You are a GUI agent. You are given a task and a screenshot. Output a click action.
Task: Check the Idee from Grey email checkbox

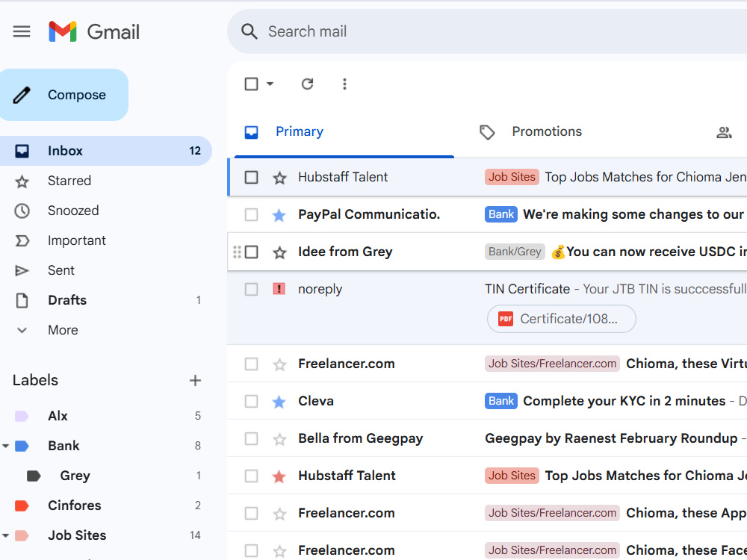click(x=251, y=252)
